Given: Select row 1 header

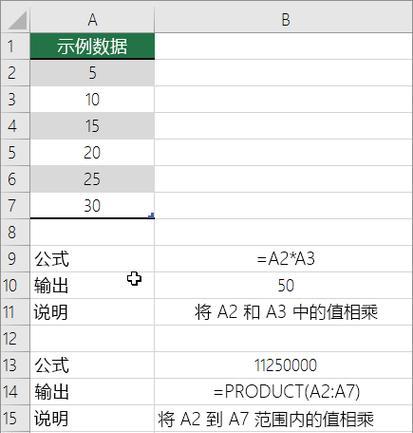Looking at the screenshot, I should [15, 46].
